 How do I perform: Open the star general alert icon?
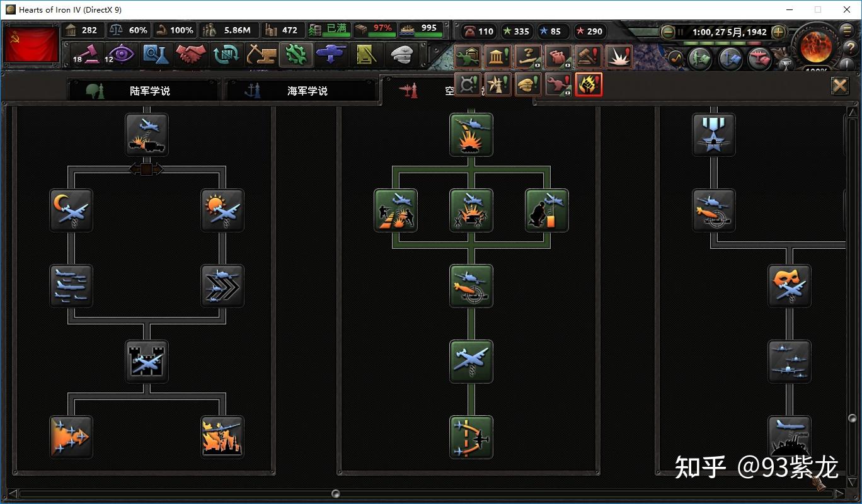[498, 84]
